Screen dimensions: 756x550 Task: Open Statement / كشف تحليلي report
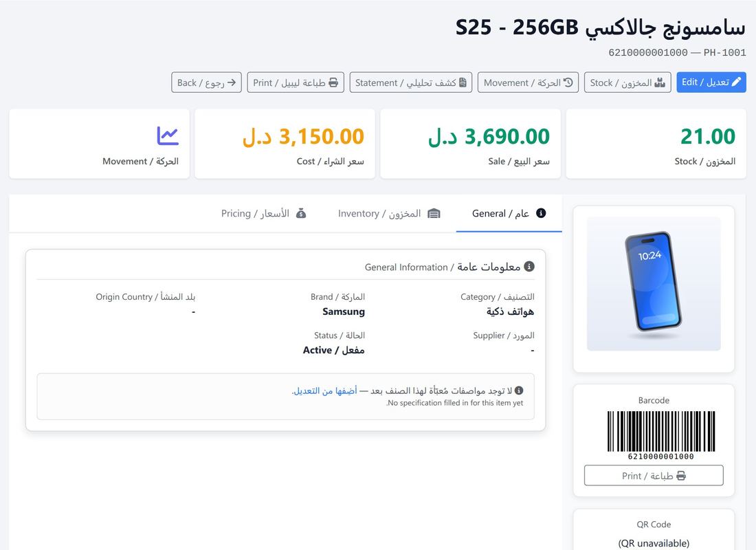tap(411, 82)
